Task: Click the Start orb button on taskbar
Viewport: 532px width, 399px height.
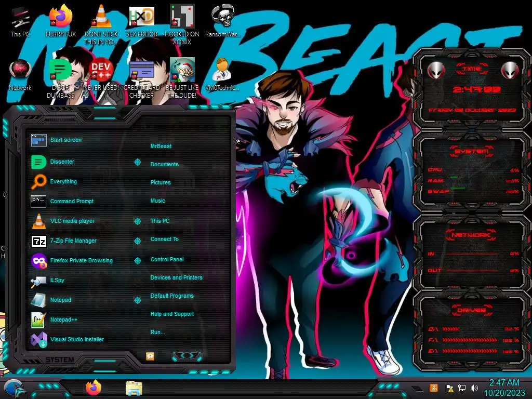Action: [x=14, y=389]
